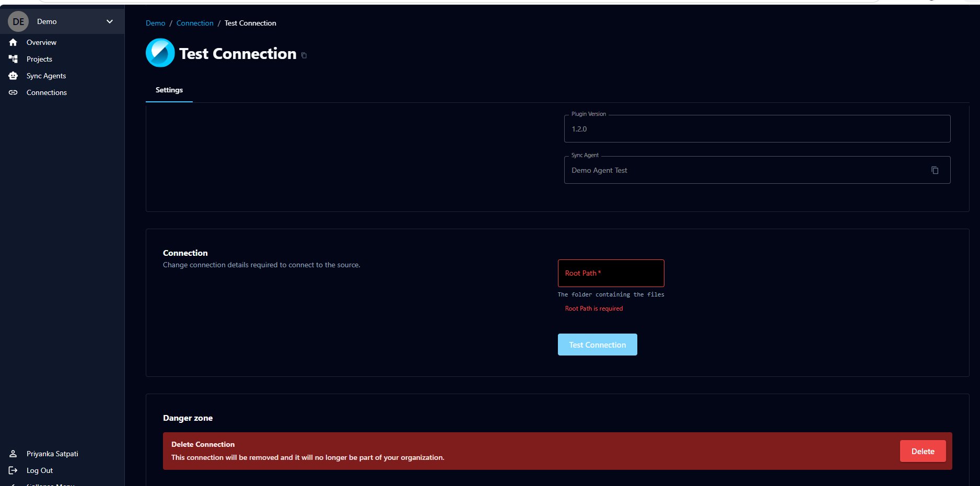Click the 'Root Path is required' error text
The width and height of the screenshot is (980, 486).
(x=594, y=309)
